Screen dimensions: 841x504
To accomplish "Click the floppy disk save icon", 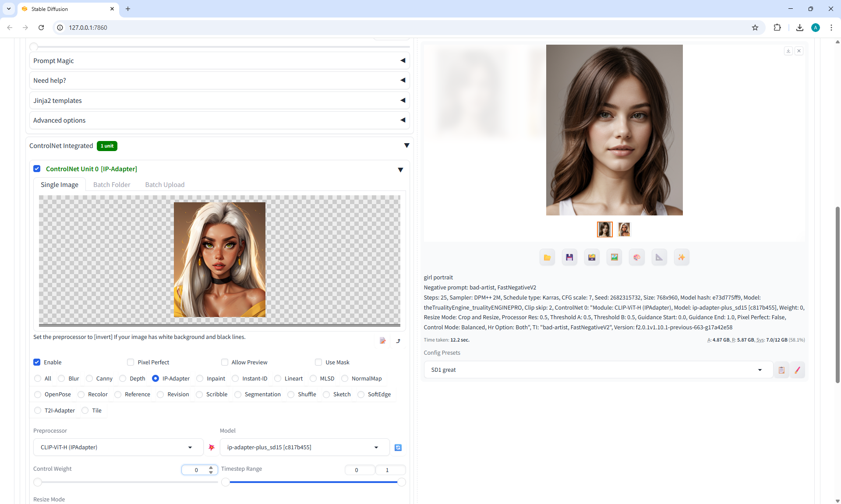I will (x=569, y=257).
